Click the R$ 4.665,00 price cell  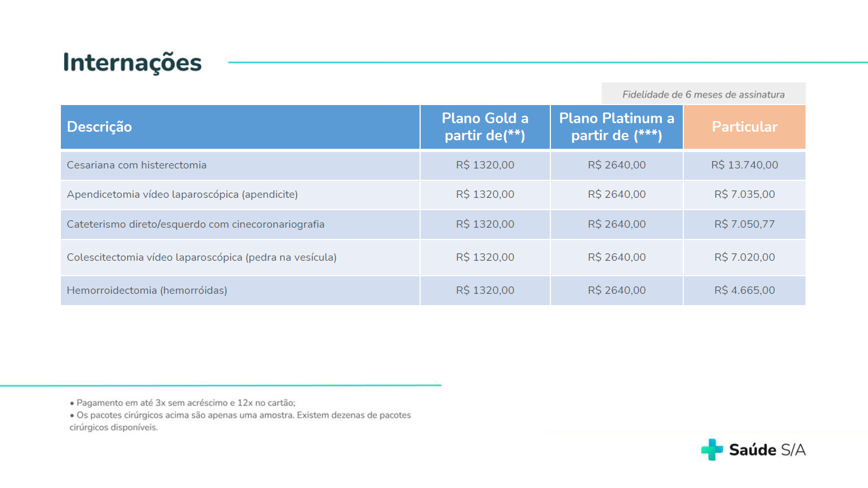pos(744,291)
